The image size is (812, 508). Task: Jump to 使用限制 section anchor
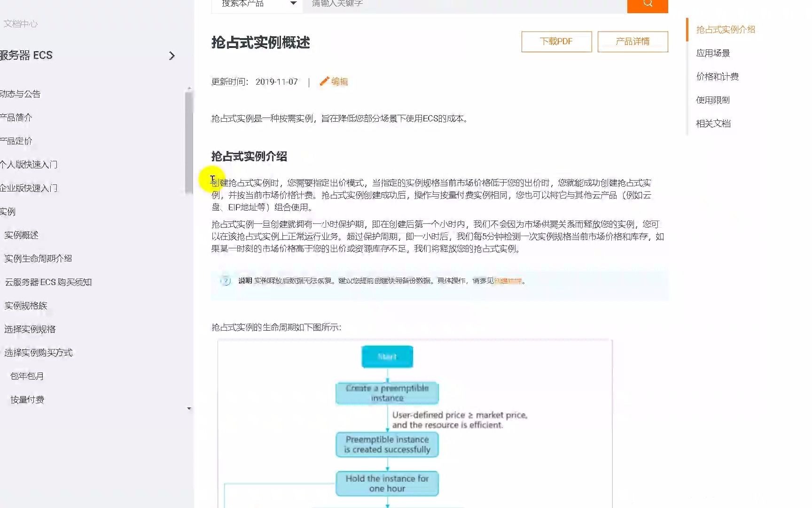tap(713, 100)
